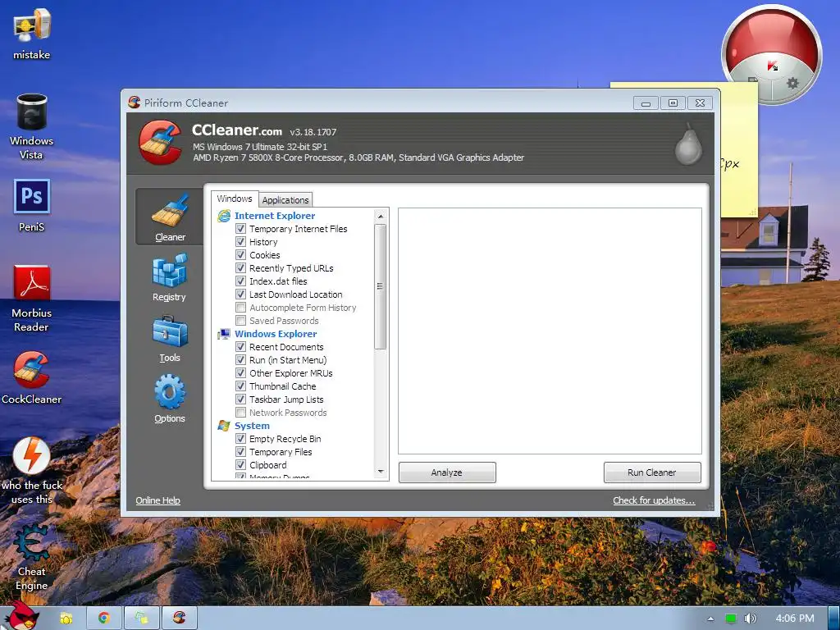Open the Angry Birds start button

[x=21, y=617]
